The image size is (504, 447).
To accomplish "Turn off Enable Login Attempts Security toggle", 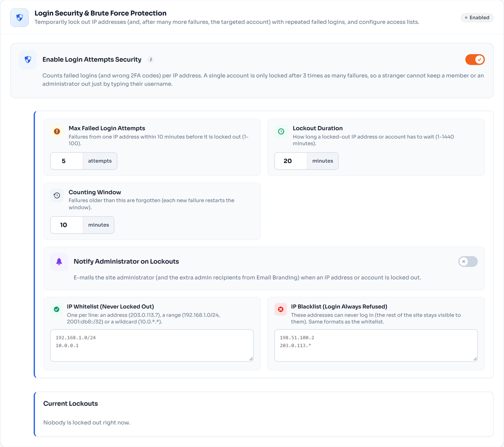I will coord(475,59).
